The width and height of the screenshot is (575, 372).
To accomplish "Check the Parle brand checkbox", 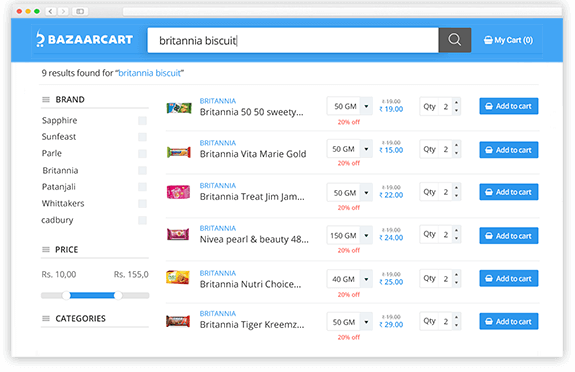I will point(143,154).
